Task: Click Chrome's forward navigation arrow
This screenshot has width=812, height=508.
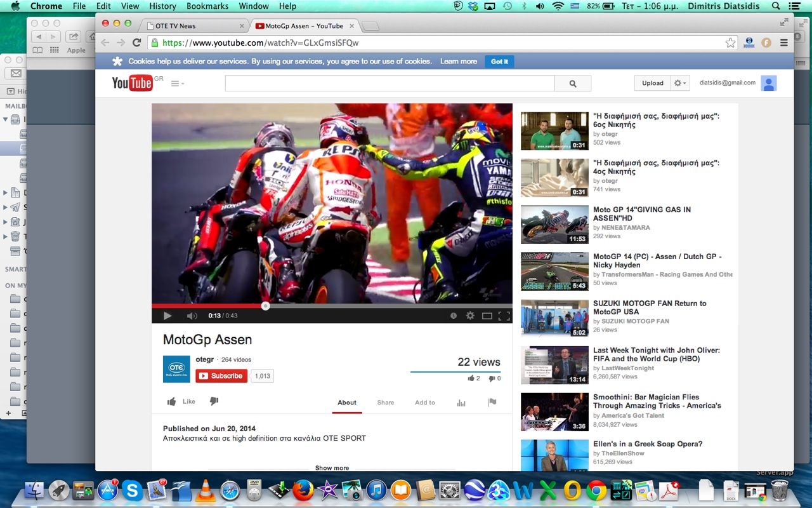Action: (x=121, y=43)
